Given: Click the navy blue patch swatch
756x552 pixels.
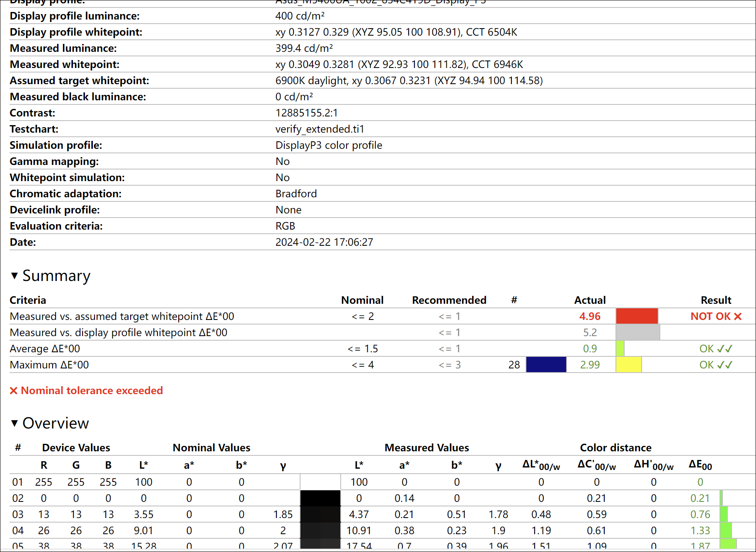Looking at the screenshot, I should coord(546,365).
